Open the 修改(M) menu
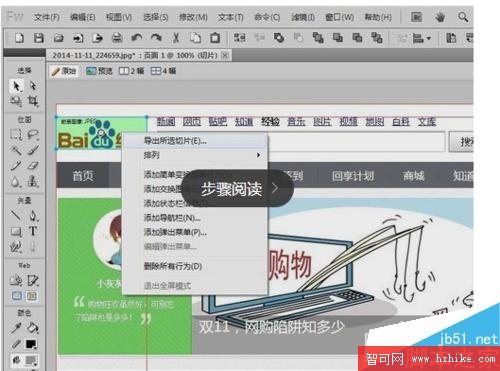The width and height of the screenshot is (500, 371). coord(193,17)
